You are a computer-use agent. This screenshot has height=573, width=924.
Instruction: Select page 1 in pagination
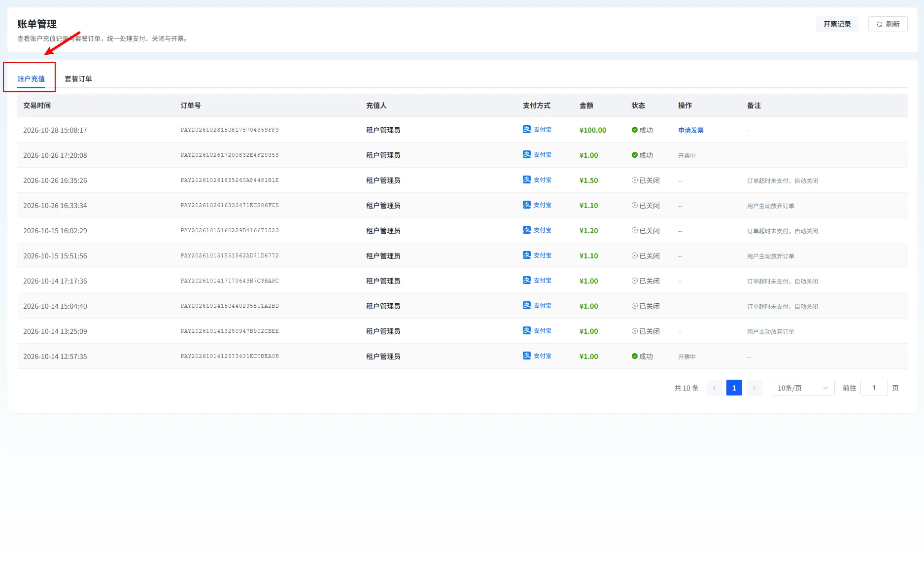734,388
